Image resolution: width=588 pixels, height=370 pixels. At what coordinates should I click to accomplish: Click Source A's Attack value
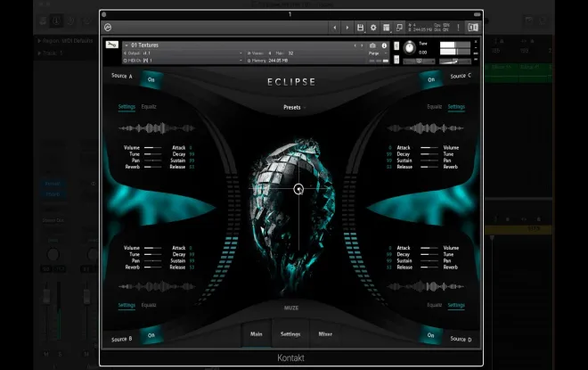tap(191, 148)
